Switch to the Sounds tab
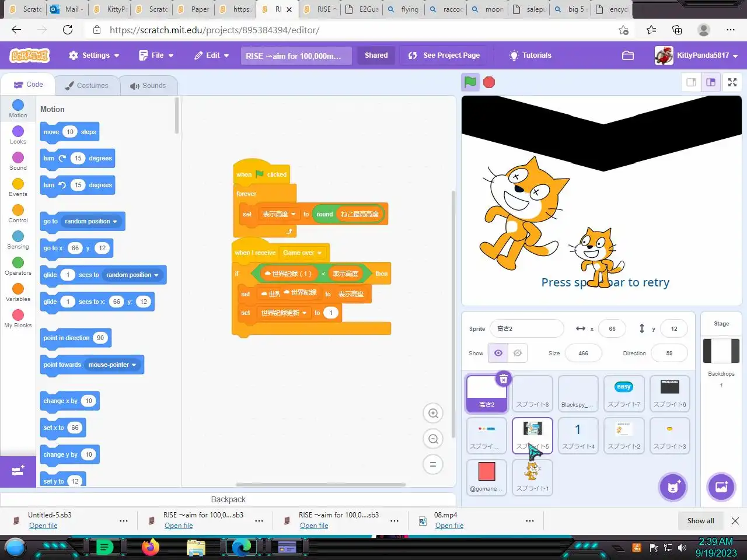This screenshot has height=560, width=747. click(x=148, y=85)
